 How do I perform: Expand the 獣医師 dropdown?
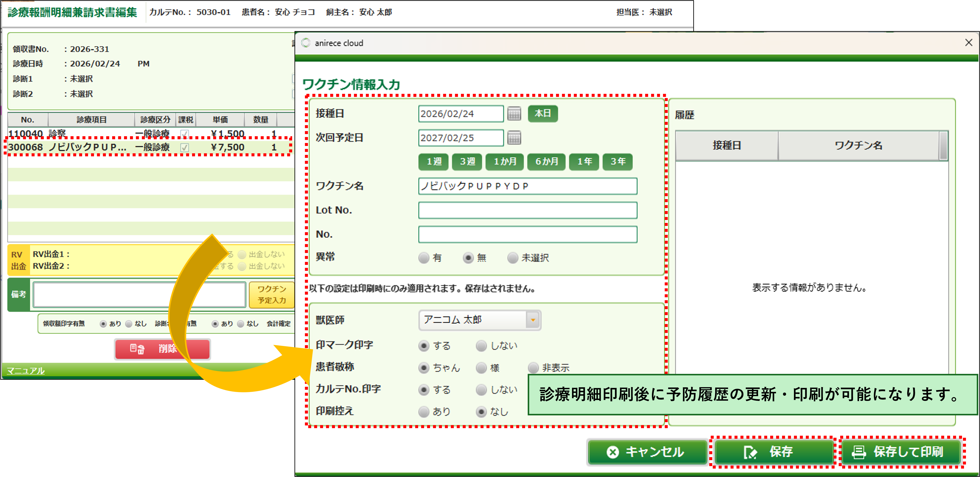533,320
